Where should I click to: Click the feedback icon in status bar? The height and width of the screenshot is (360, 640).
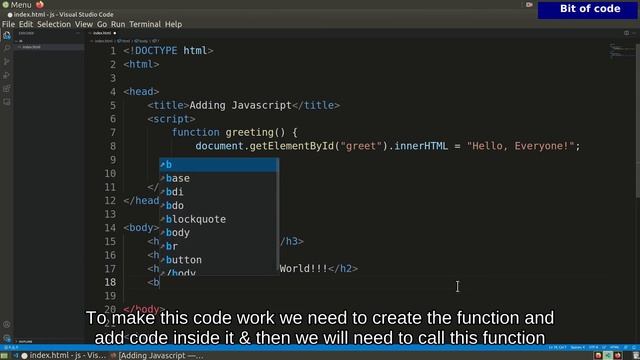click(x=626, y=347)
